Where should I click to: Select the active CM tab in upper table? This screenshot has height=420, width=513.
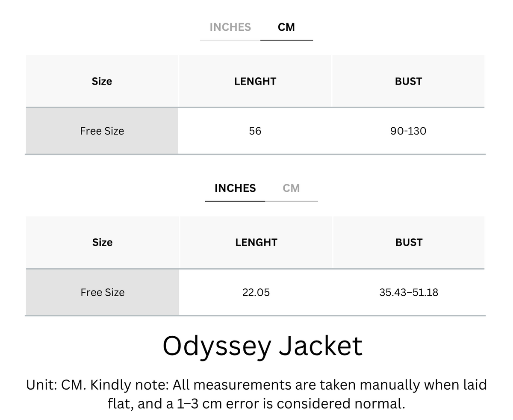click(286, 27)
